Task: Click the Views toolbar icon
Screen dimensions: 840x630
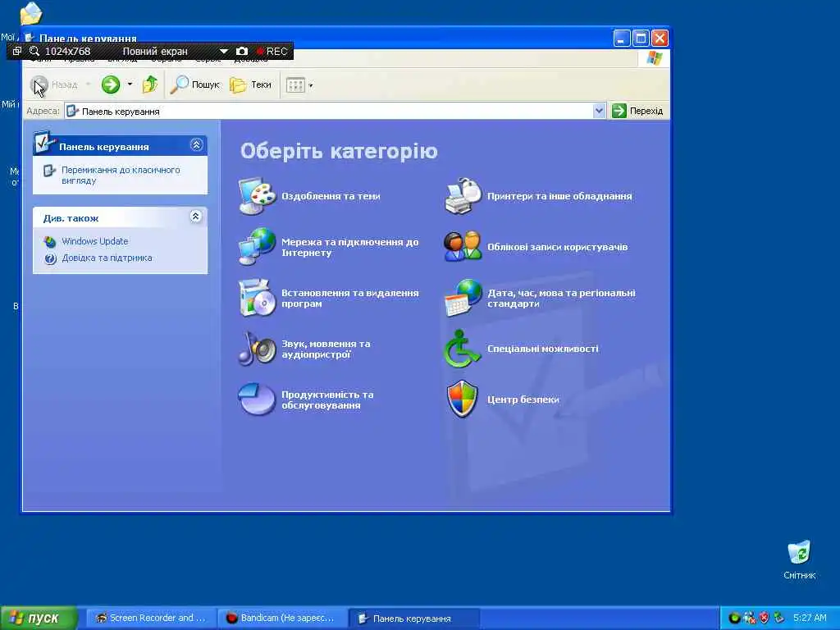Action: tap(295, 84)
